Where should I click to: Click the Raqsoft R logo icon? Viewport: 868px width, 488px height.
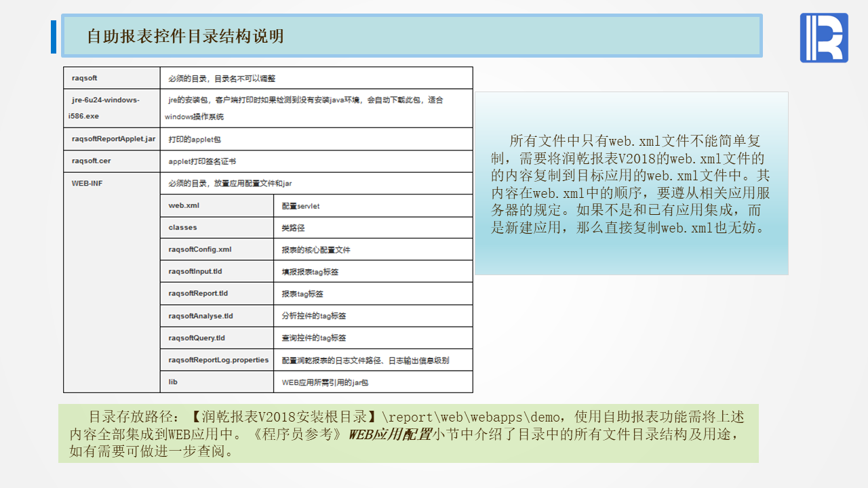(x=824, y=38)
